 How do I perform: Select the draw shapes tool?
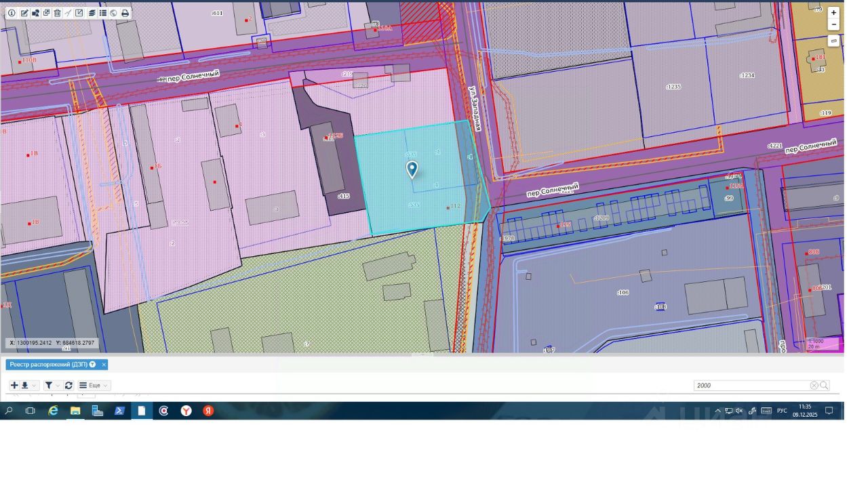[x=35, y=13]
